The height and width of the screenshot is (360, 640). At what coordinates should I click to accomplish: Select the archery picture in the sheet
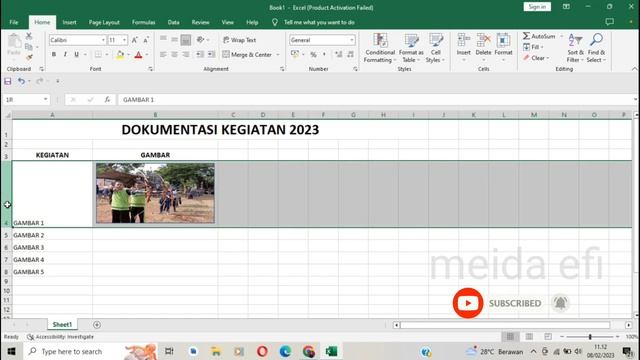click(155, 193)
